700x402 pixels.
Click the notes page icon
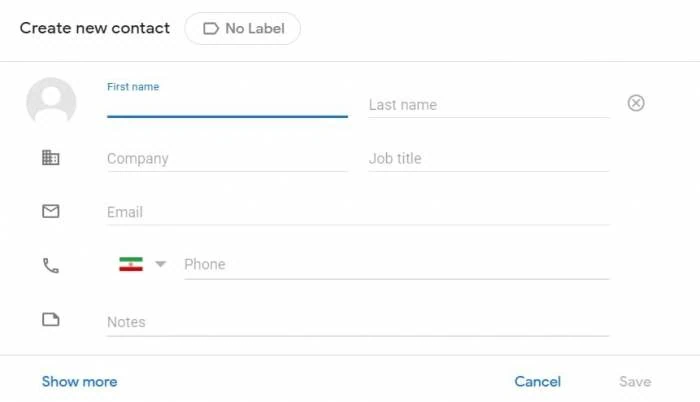[x=50, y=319]
